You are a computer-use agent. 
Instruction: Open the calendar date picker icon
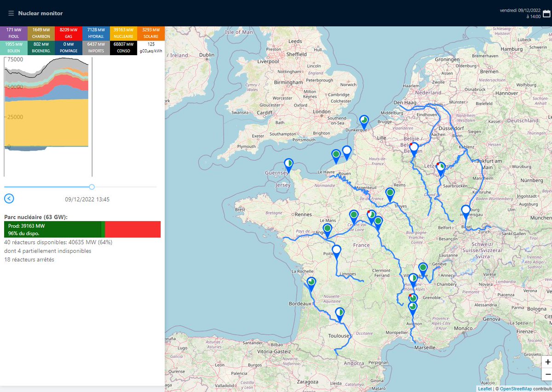point(546,13)
